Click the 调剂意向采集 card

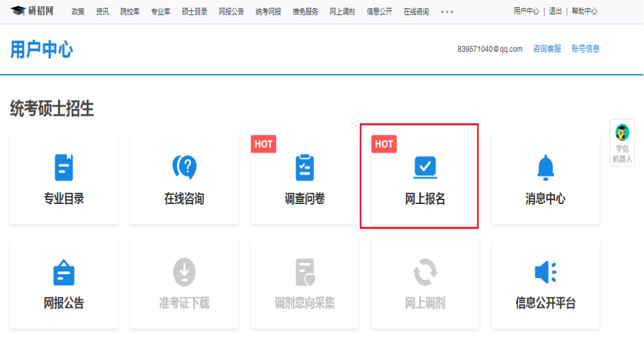click(x=304, y=283)
